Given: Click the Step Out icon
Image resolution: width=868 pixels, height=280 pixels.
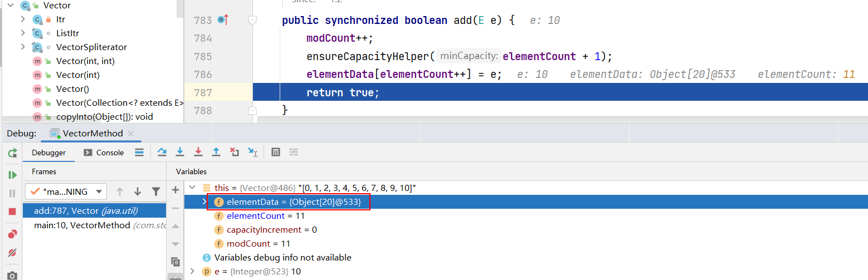Looking at the screenshot, I should coord(216,152).
